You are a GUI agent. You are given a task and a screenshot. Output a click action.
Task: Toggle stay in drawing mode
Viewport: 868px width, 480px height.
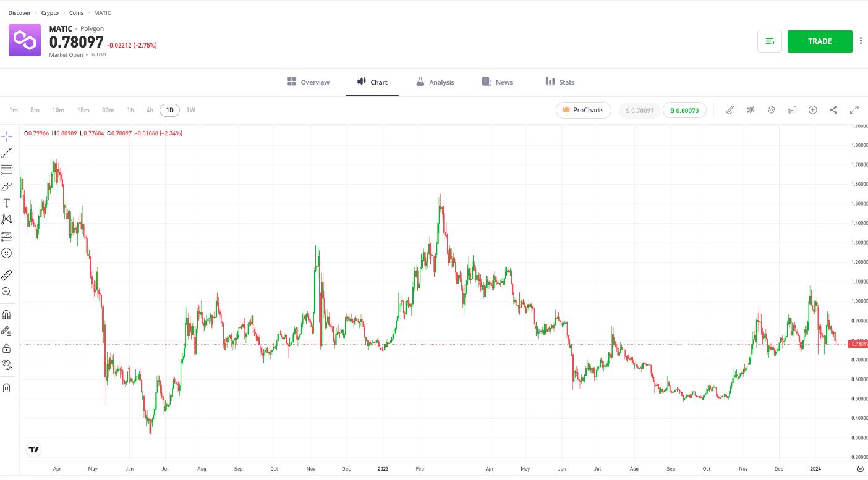click(7, 331)
